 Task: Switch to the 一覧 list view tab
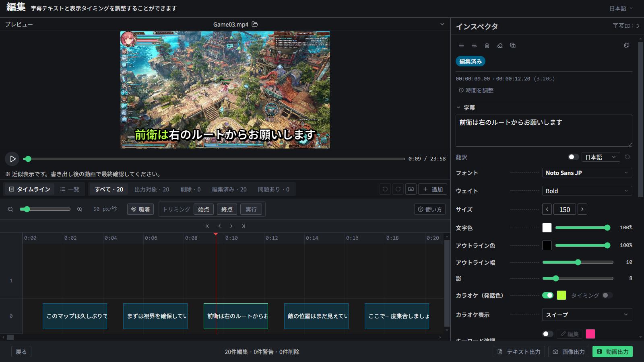[x=70, y=189]
